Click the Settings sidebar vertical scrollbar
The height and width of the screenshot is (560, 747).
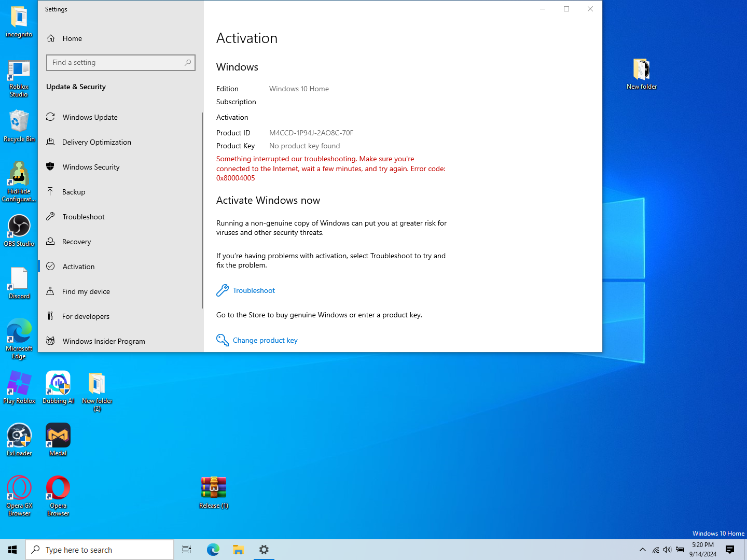[202, 210]
